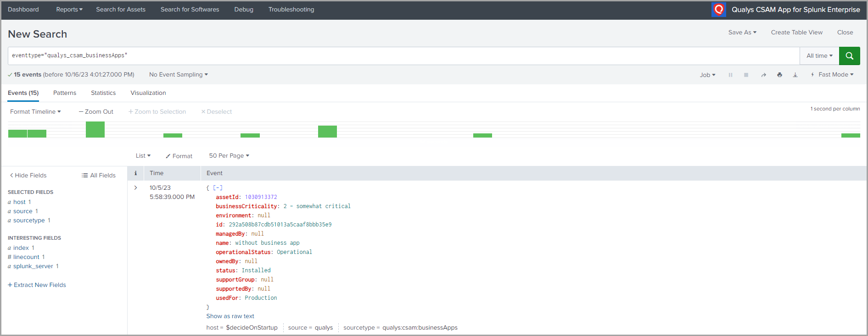Print the search results
Viewport: 868px width, 336px height.
[x=779, y=75]
